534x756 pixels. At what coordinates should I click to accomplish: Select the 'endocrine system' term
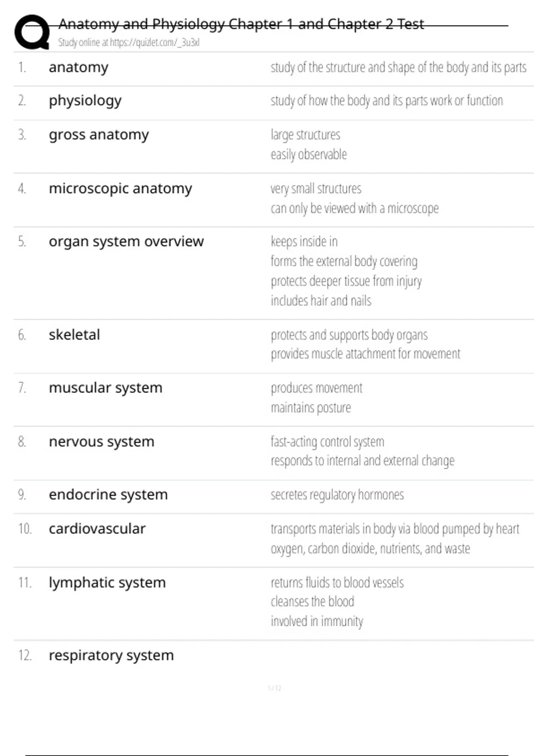(x=108, y=495)
